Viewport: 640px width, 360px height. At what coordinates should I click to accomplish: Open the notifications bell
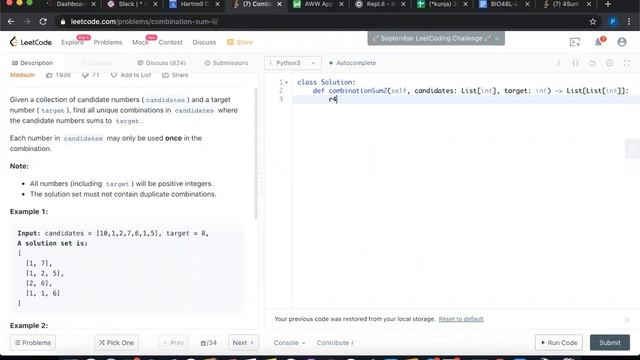coord(599,42)
